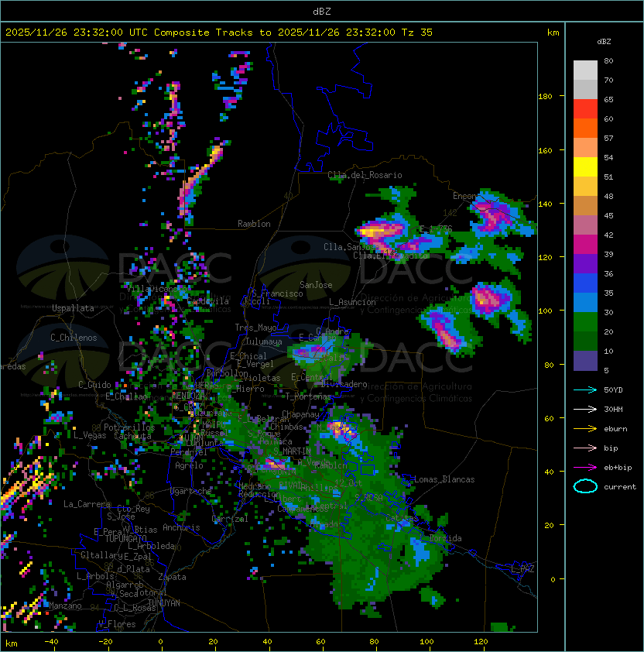Click the tan 45–48 dBZ swatch
Viewport: 644px width, 652px height.
(x=585, y=205)
